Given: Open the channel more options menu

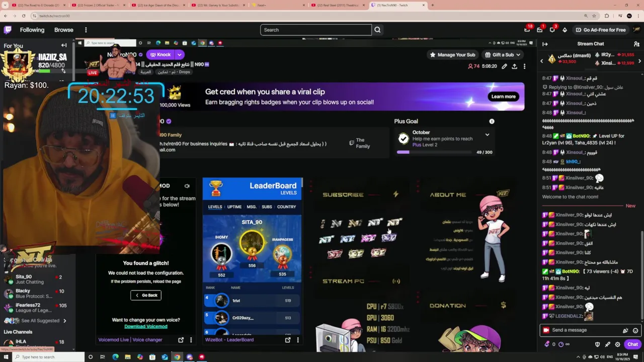Looking at the screenshot, I should click(524, 66).
